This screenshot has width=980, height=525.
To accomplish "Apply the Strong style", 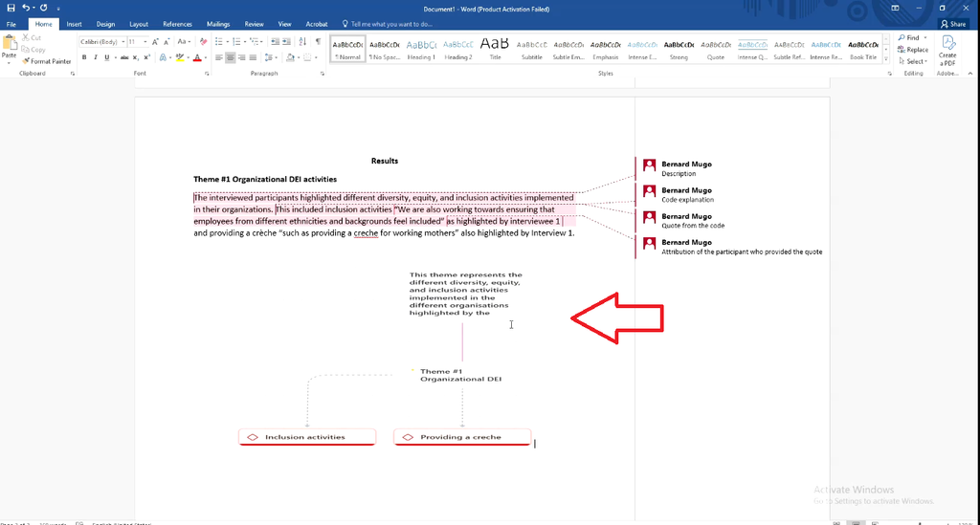I will pos(679,50).
